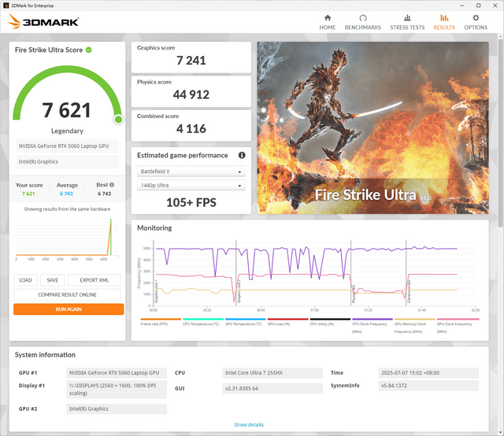This screenshot has height=436, width=504.
Task: Click COMPARE RESULT ONLINE button
Action: coord(67,294)
